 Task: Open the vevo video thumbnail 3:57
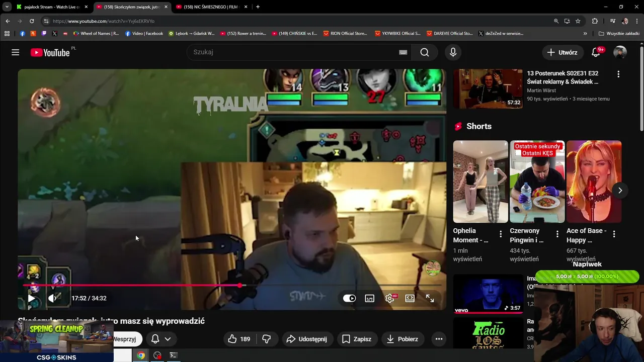(488, 294)
